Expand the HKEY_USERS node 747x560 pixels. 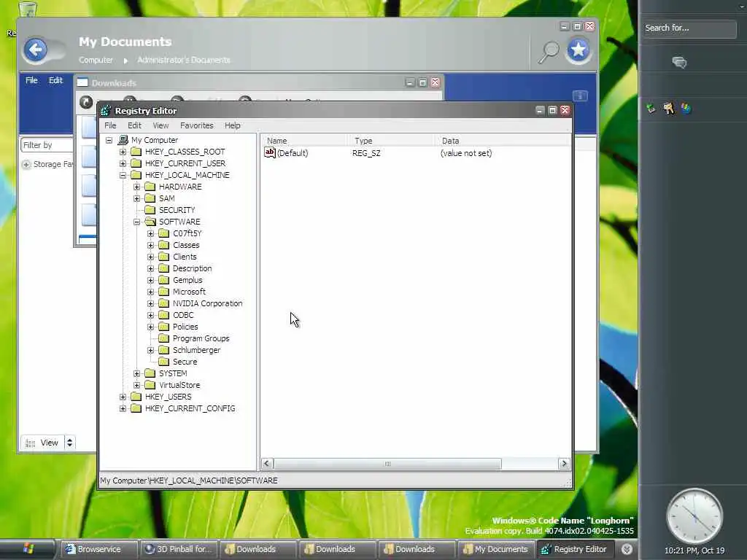123,397
